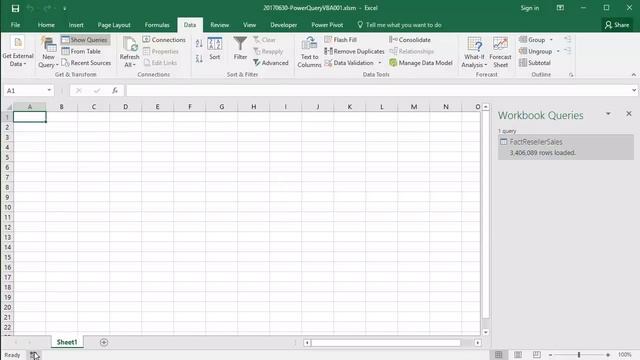Select the FactResellerSales query

point(566,147)
